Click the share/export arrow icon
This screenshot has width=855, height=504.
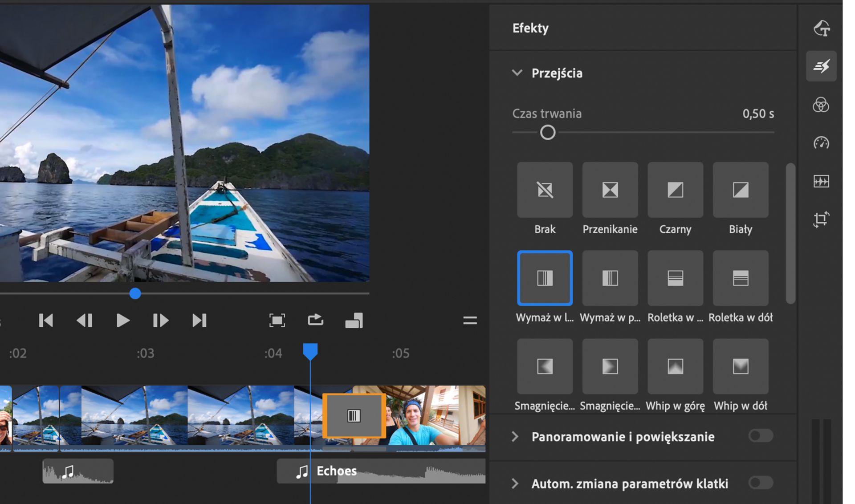[315, 320]
